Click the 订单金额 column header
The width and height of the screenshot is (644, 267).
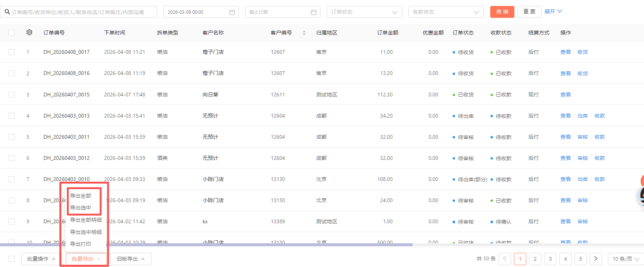point(388,33)
